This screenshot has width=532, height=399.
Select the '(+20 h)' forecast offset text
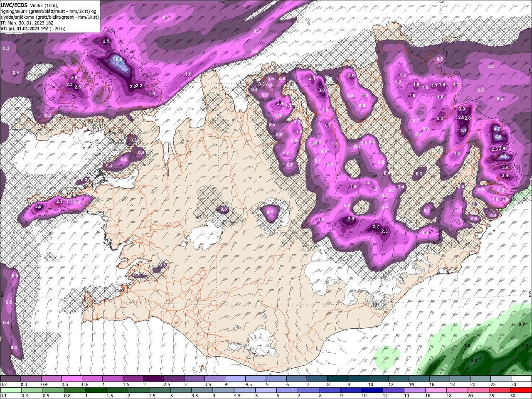click(x=58, y=29)
